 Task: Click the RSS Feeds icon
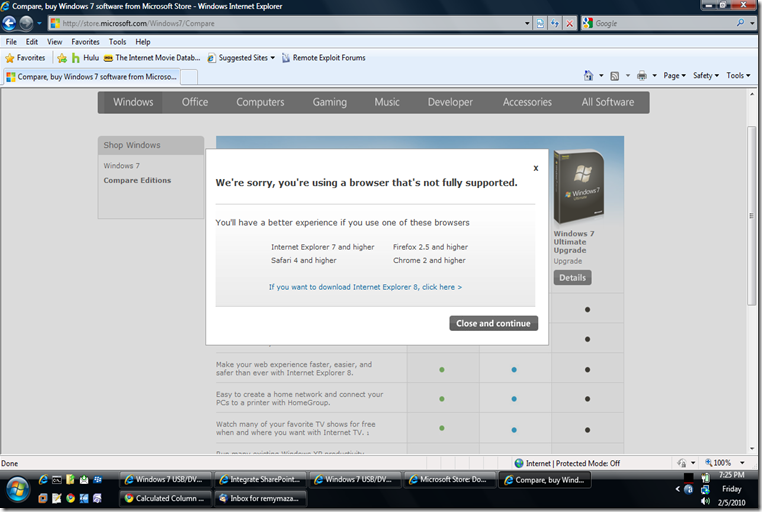[x=615, y=76]
